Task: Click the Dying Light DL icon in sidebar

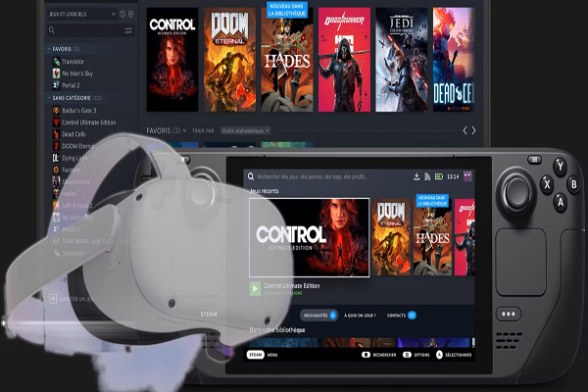Action: point(56,159)
